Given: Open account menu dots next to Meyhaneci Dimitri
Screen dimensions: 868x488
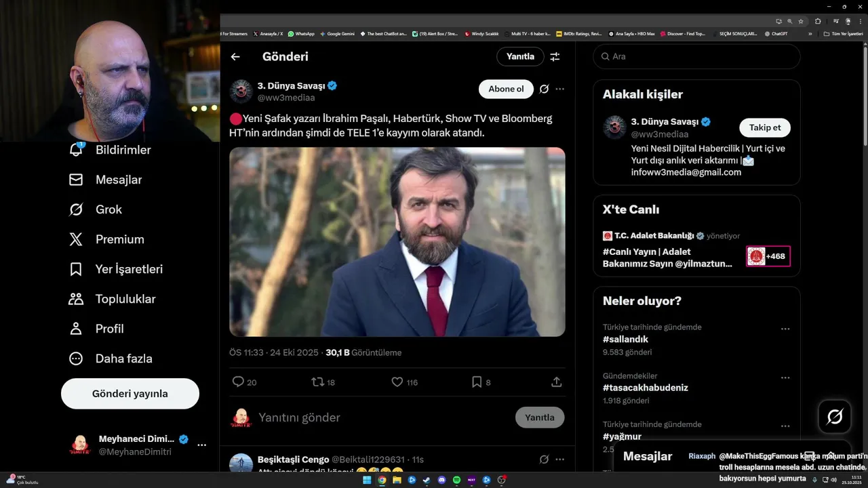Looking at the screenshot, I should 201,445.
